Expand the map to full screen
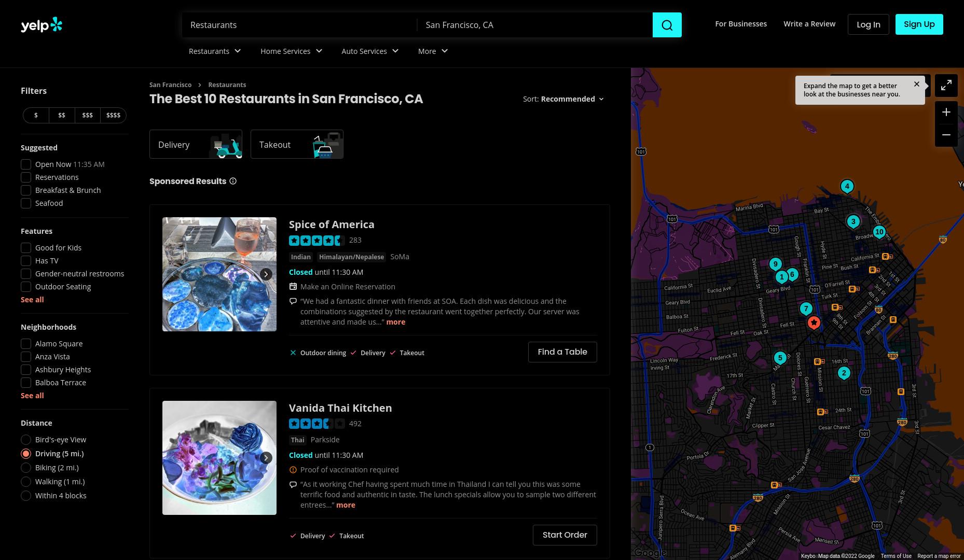 coord(946,85)
